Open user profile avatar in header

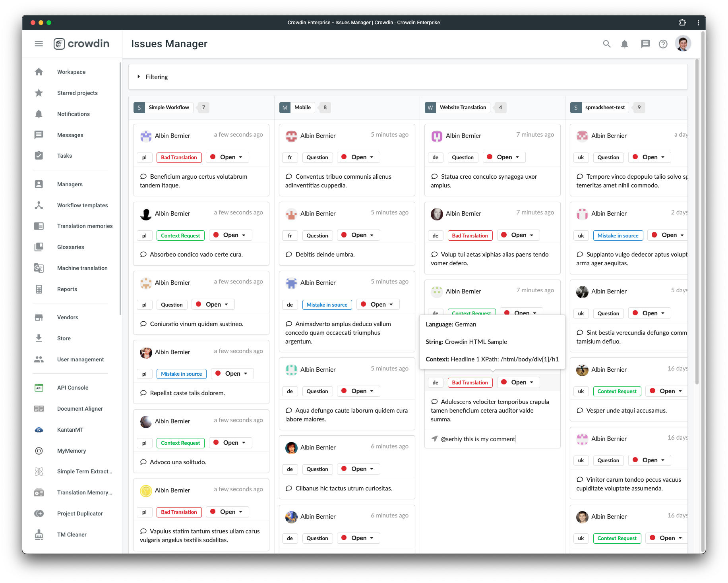click(683, 44)
